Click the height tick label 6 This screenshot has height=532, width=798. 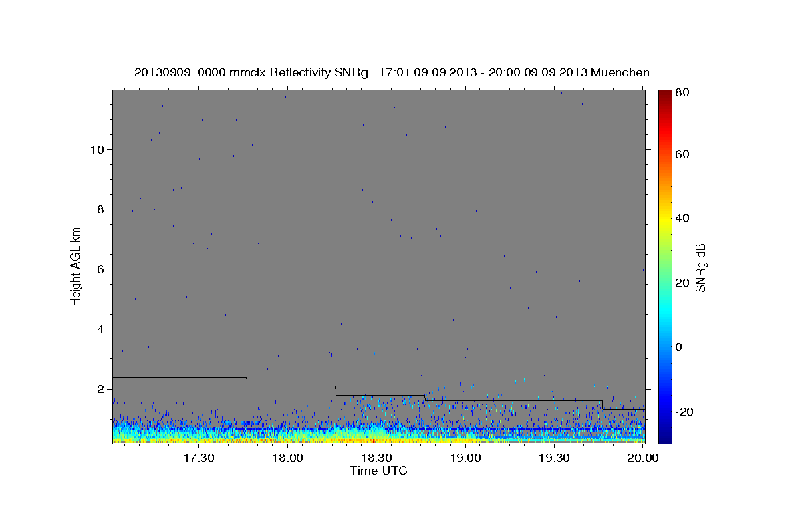tap(100, 269)
